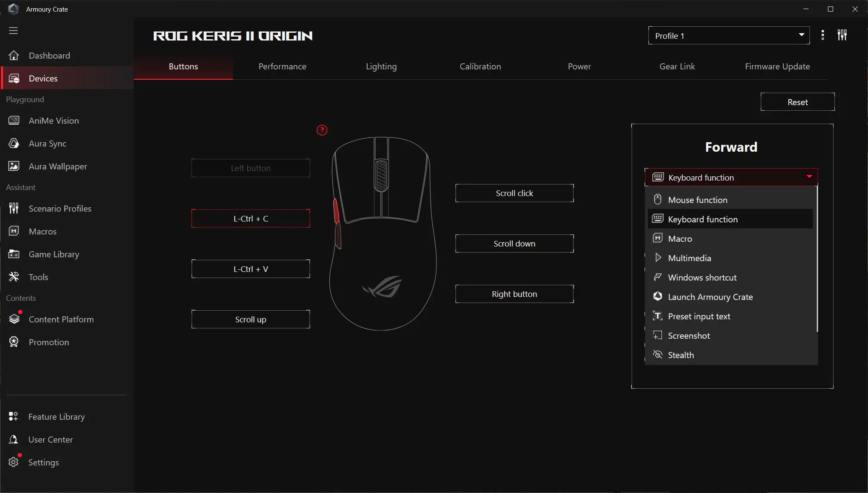Open Aura Sync settings
868x493 pixels.
(x=47, y=143)
